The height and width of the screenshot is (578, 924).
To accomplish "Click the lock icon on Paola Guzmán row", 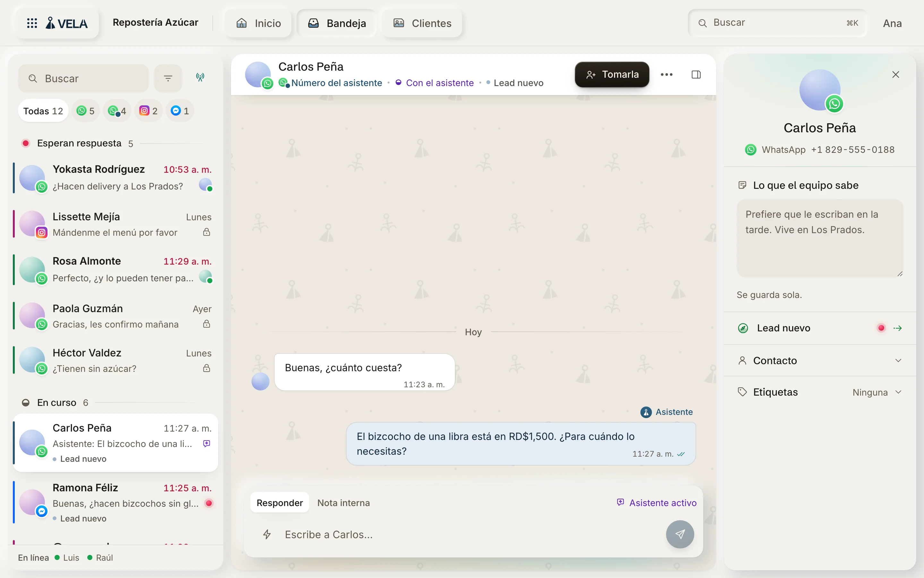I will point(207,324).
